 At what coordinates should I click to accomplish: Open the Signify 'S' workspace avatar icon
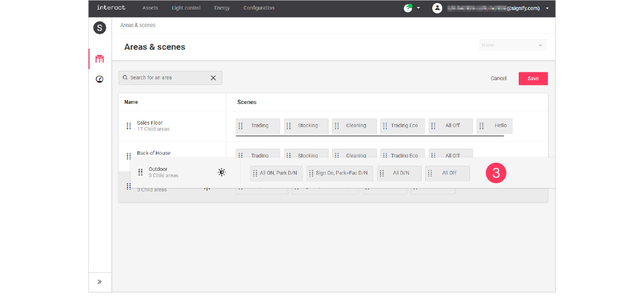pos(100,28)
